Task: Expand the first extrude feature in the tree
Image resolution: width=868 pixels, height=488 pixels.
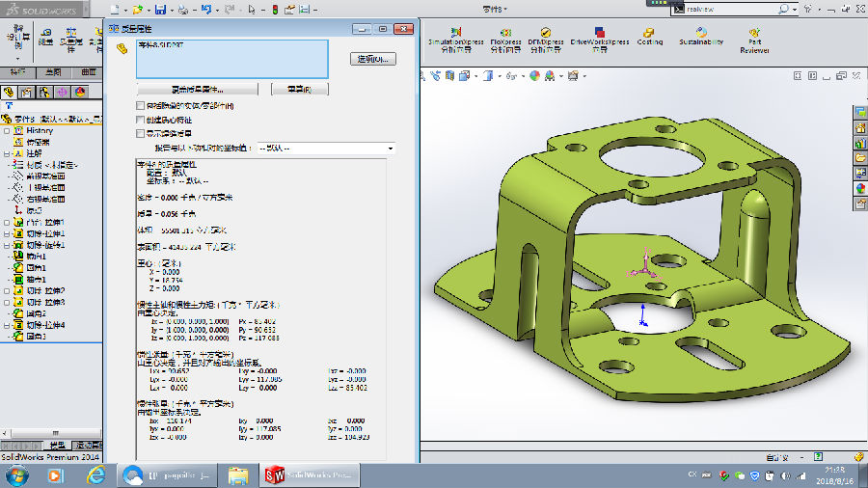Action: pyautogui.click(x=7, y=223)
